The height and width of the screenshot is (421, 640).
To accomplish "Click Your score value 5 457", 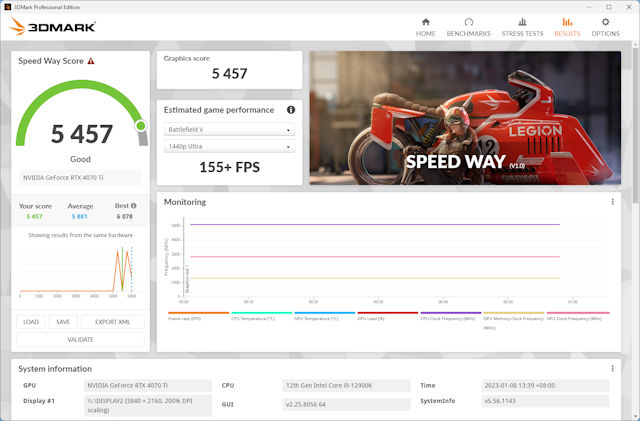I will [35, 216].
